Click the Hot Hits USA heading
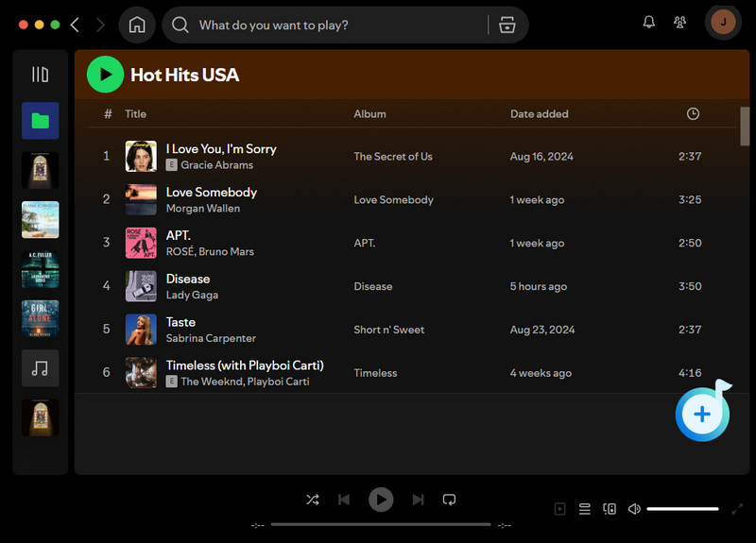756x543 pixels. coord(184,75)
